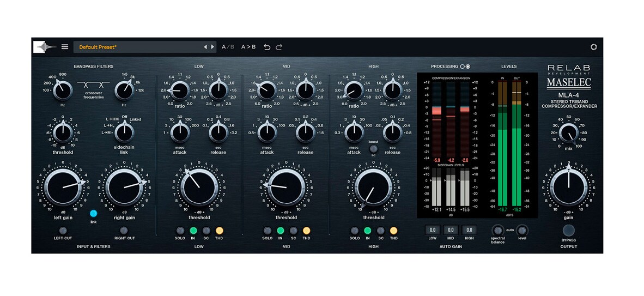Solo the LOW band
Screen dimensions: 644x296
tap(180, 231)
